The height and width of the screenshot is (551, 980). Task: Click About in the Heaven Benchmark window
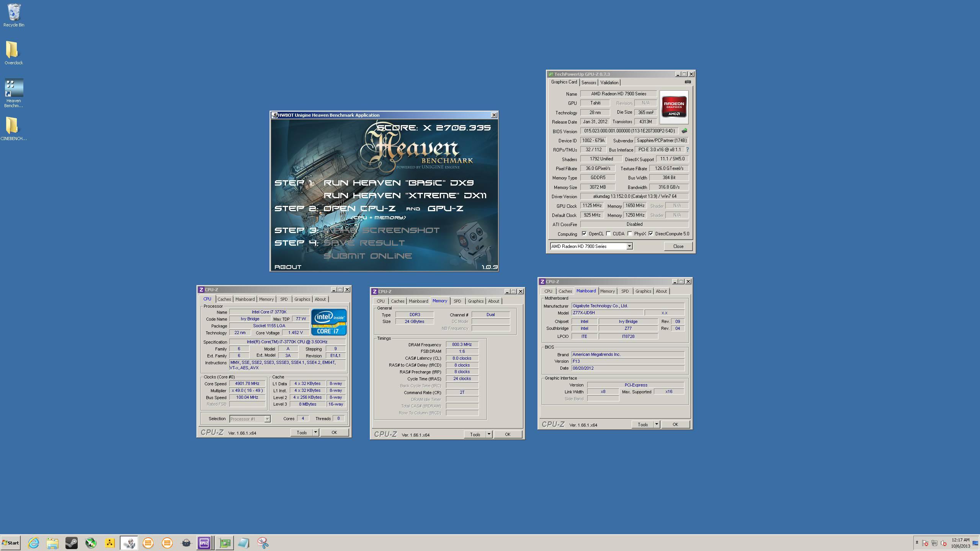(288, 267)
